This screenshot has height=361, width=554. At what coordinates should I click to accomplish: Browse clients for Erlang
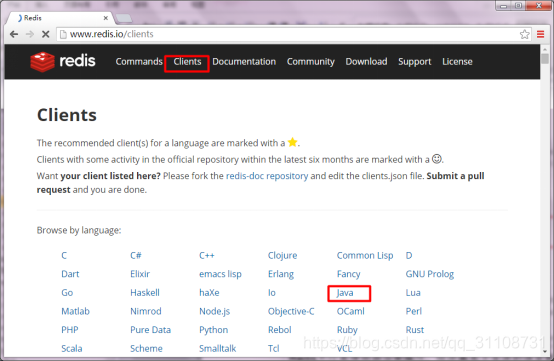[x=281, y=274]
